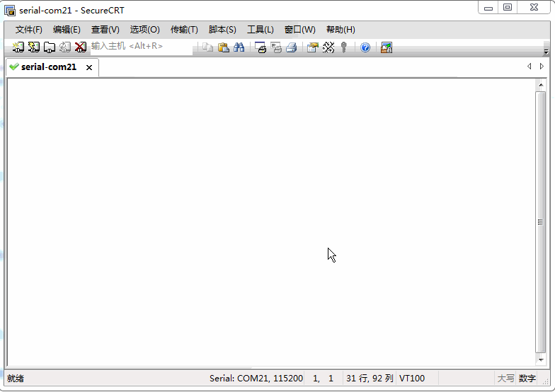Click the Public Key agent icon
Viewport: 555px width, 392px height.
pyautogui.click(x=343, y=47)
